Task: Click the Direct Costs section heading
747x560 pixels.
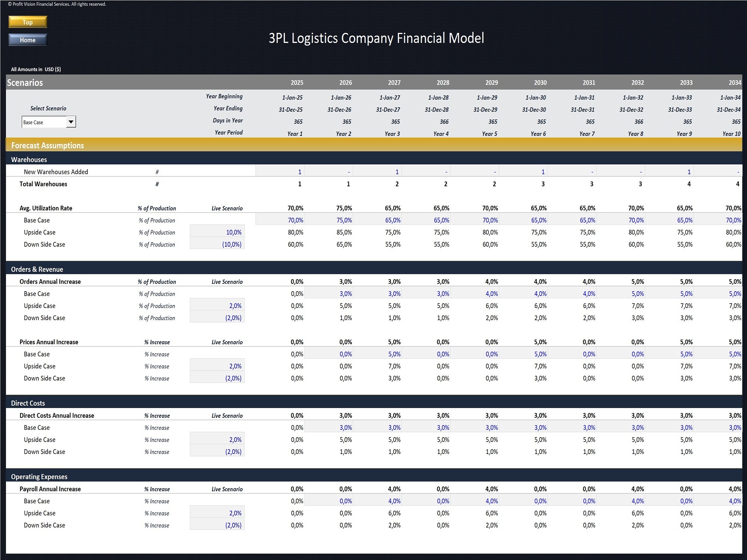Action: pos(28,403)
